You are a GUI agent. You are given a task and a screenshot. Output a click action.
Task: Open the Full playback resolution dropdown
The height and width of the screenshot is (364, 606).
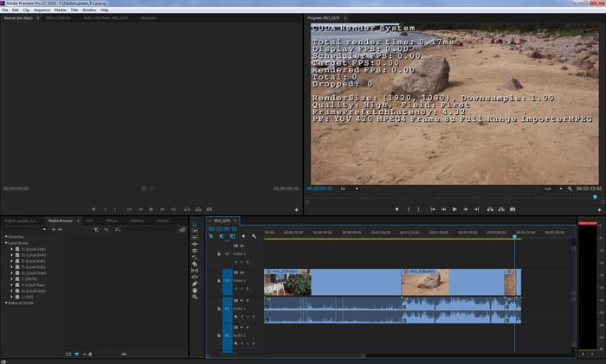tap(553, 188)
